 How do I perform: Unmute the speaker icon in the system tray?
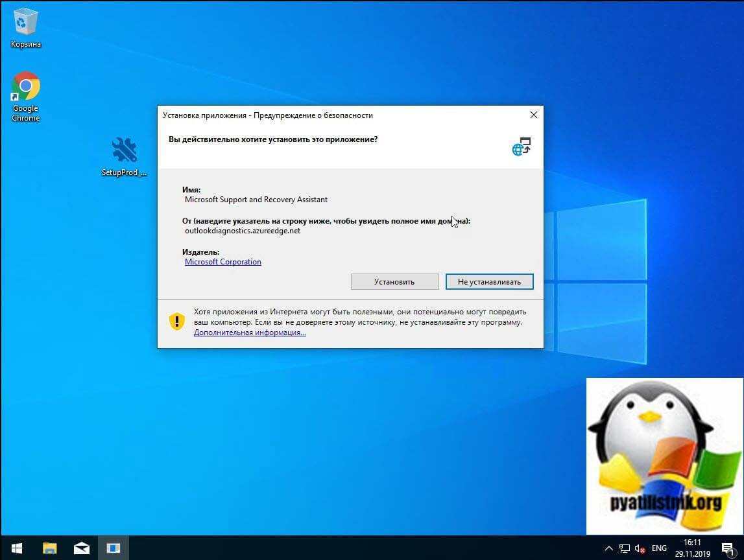(639, 548)
